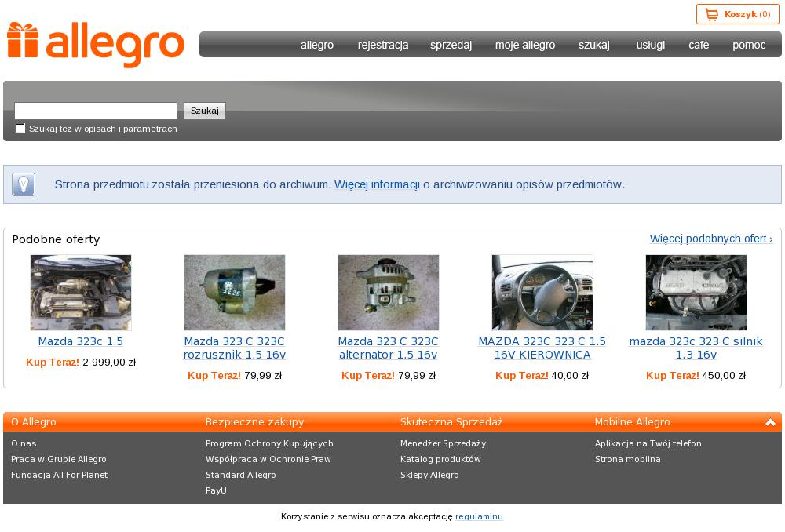
Task: Open Fundacja All For Planet link
Action: (59, 475)
